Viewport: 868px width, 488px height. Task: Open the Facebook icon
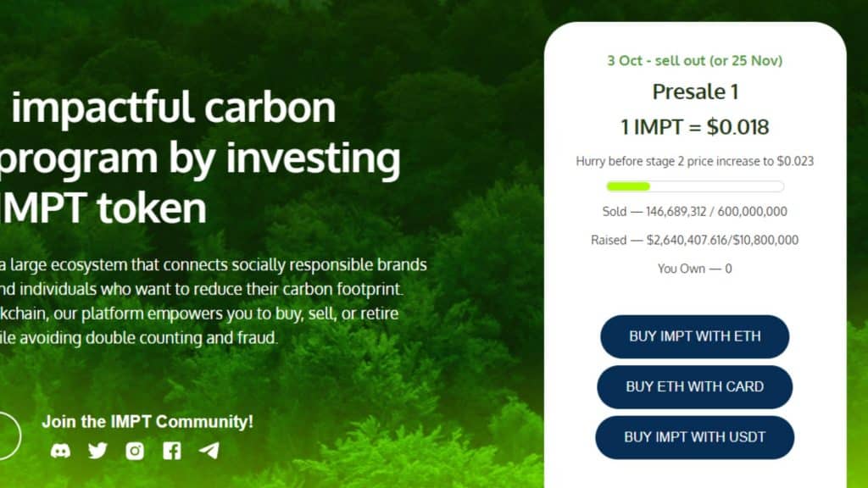tap(171, 451)
